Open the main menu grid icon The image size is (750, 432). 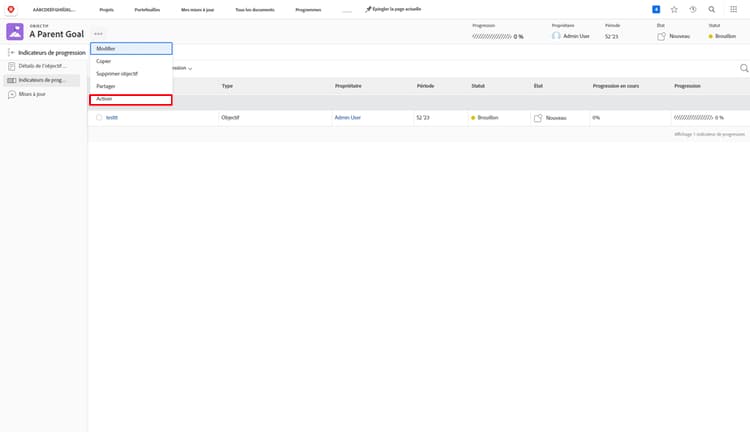click(733, 9)
